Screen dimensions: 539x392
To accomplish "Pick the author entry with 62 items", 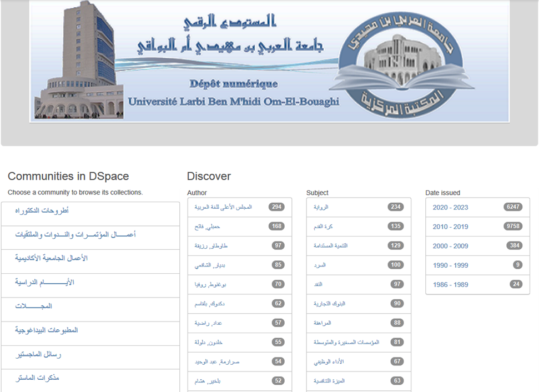I will pyautogui.click(x=209, y=304).
